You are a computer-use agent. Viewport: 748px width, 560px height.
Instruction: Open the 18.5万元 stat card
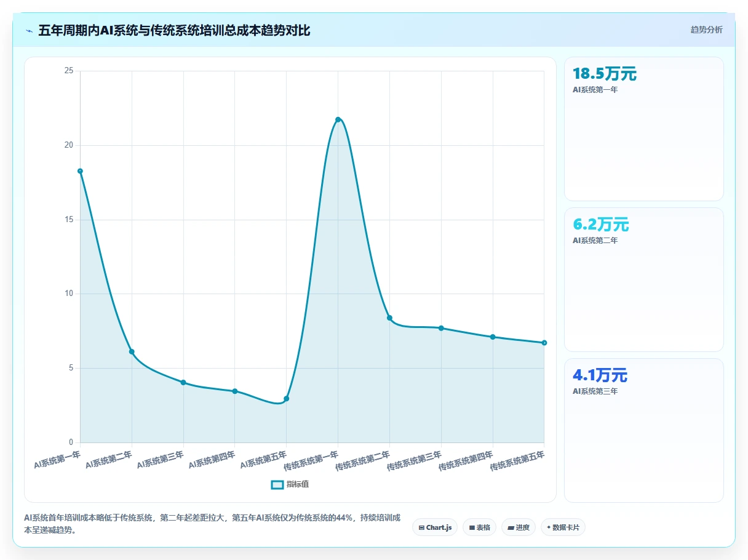tap(644, 129)
